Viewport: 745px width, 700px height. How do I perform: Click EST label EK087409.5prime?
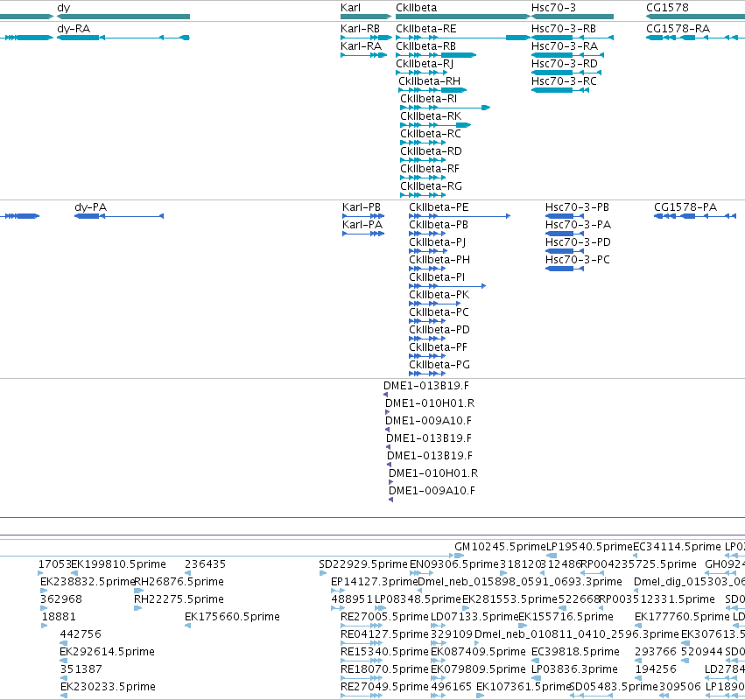click(x=479, y=652)
